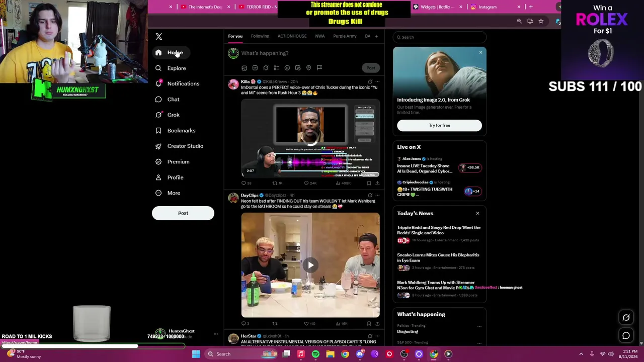Screen dimensions: 644x362
Task: Add media image to the new post
Action: pyautogui.click(x=244, y=68)
